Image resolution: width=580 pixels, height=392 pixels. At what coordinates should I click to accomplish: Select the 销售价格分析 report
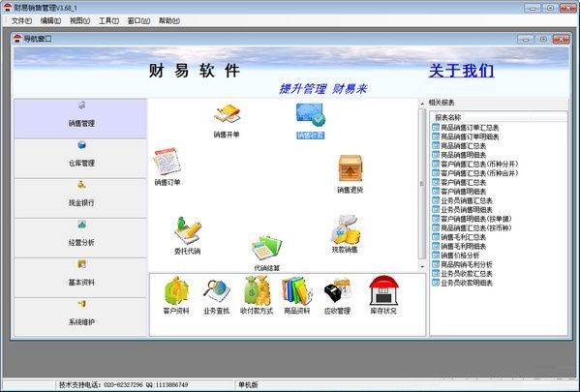(x=456, y=256)
